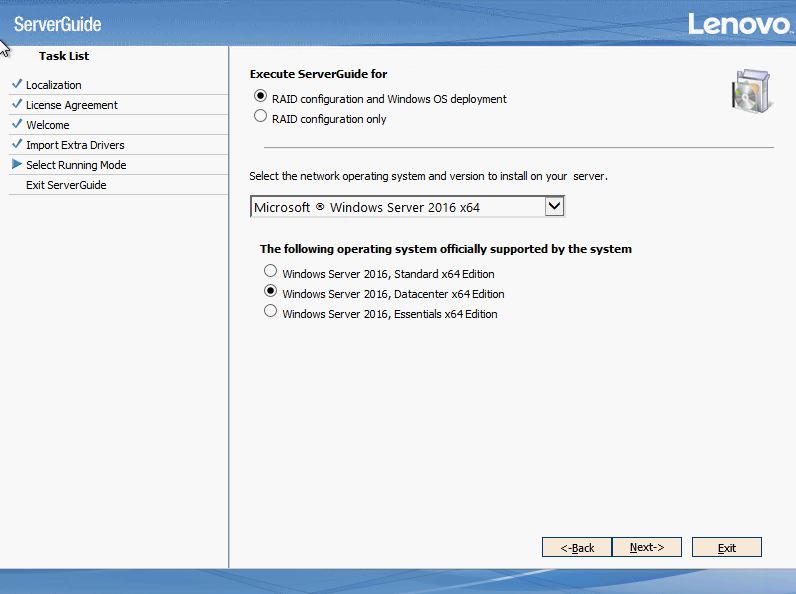
Task: Select License Agreement in the Task List
Action: 72,105
